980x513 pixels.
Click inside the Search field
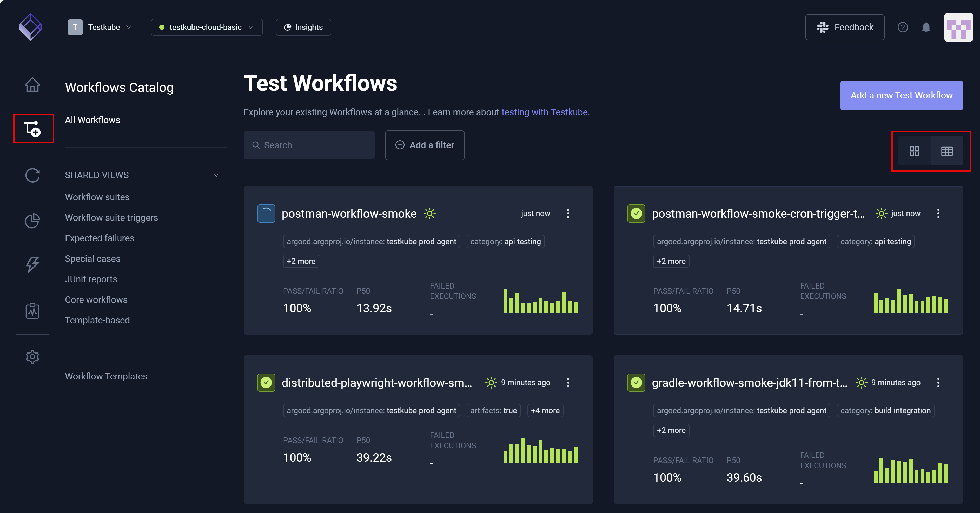pyautogui.click(x=309, y=145)
